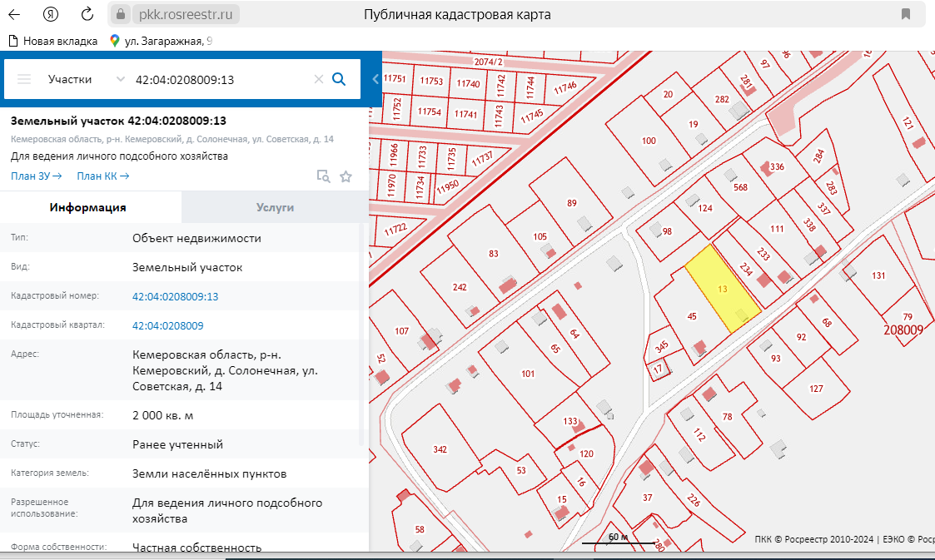Click the Частная собственность value
The image size is (935, 560).
196,548
